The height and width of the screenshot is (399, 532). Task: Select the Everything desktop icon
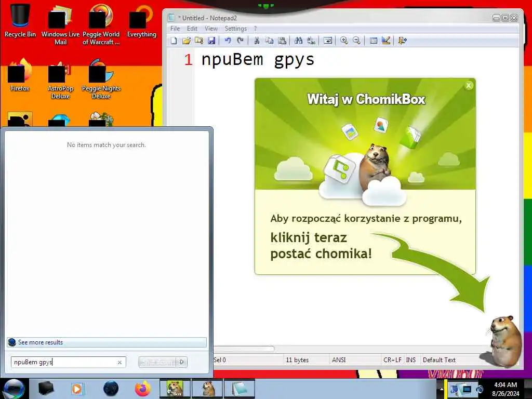point(141,21)
